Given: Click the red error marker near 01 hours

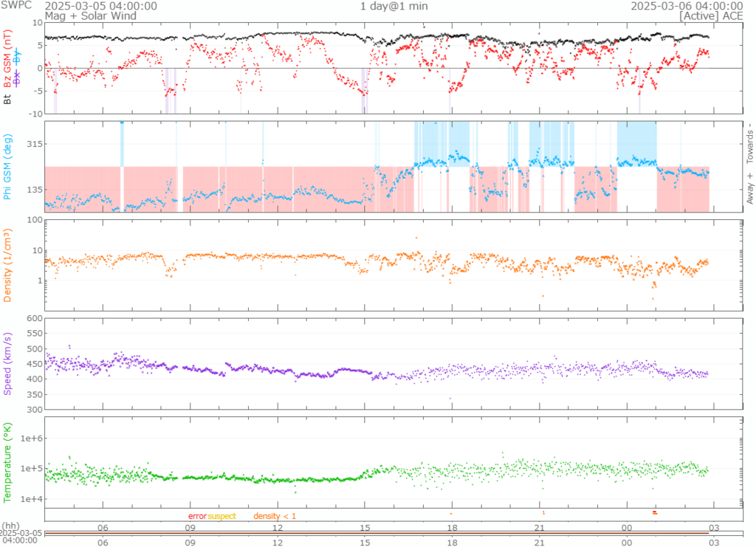Looking at the screenshot, I should pyautogui.click(x=654, y=512).
